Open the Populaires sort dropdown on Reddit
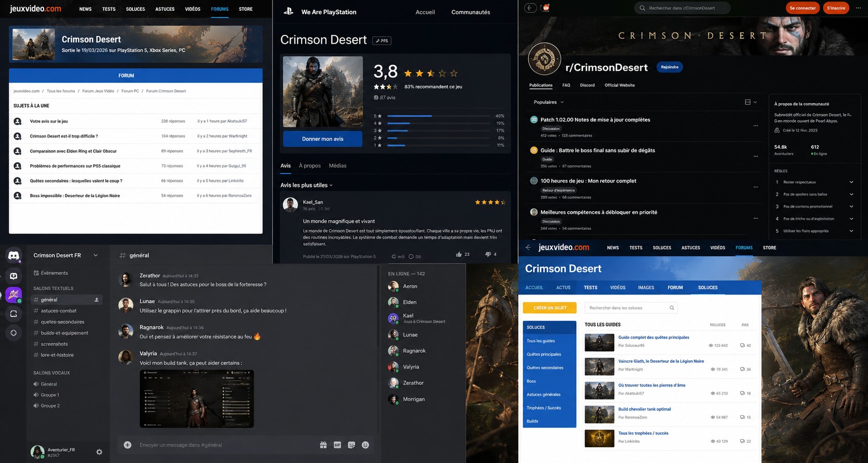 [x=549, y=102]
